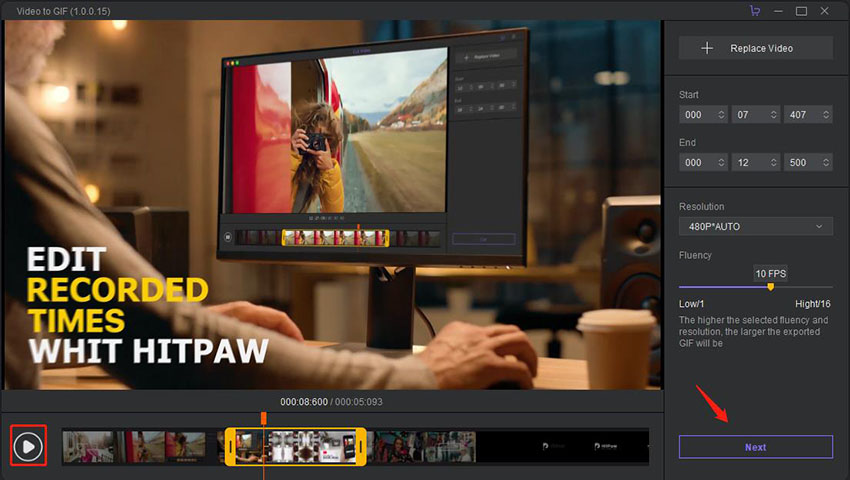Click the End seconds field showing 12

756,162
